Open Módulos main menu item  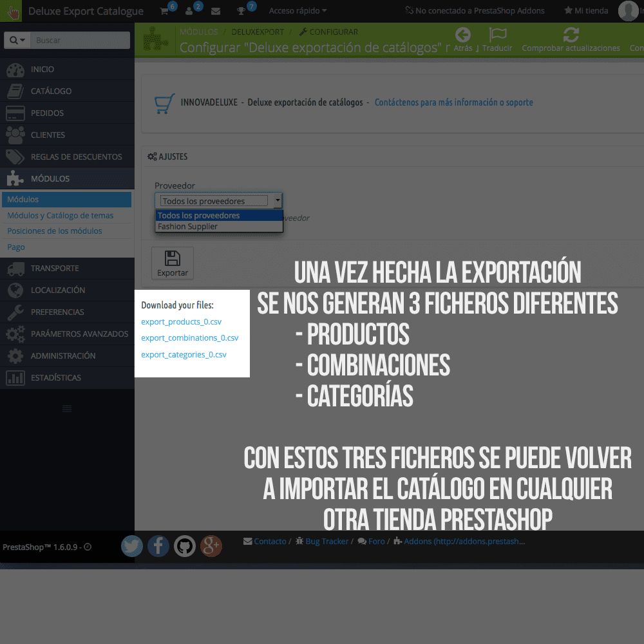[x=68, y=178]
